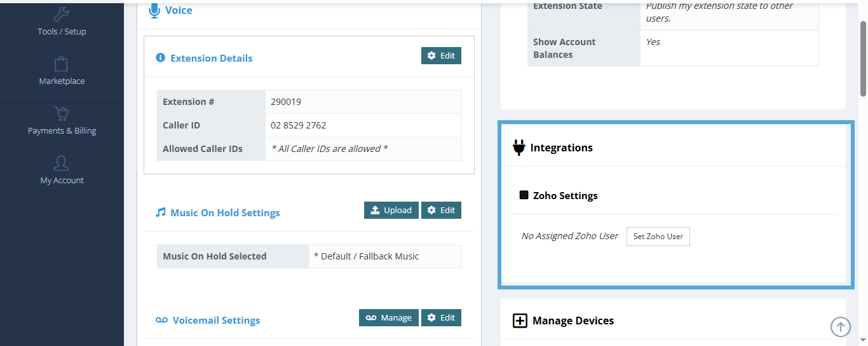Image resolution: width=868 pixels, height=346 pixels.
Task: Expand Manage Devices with plus icon
Action: pos(520,321)
